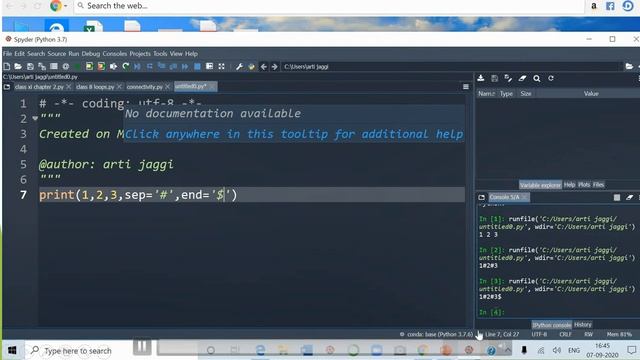Go forward with right arrow icon

(x=275, y=66)
